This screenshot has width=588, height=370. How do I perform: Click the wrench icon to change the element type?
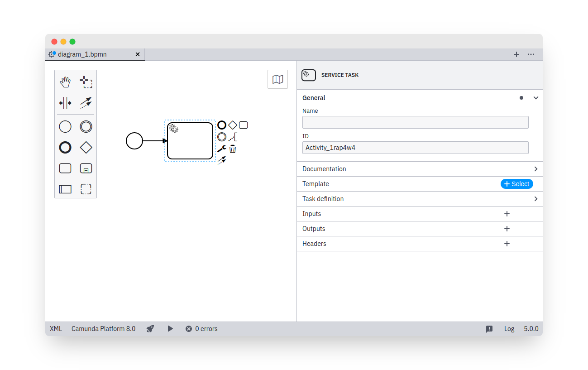221,149
